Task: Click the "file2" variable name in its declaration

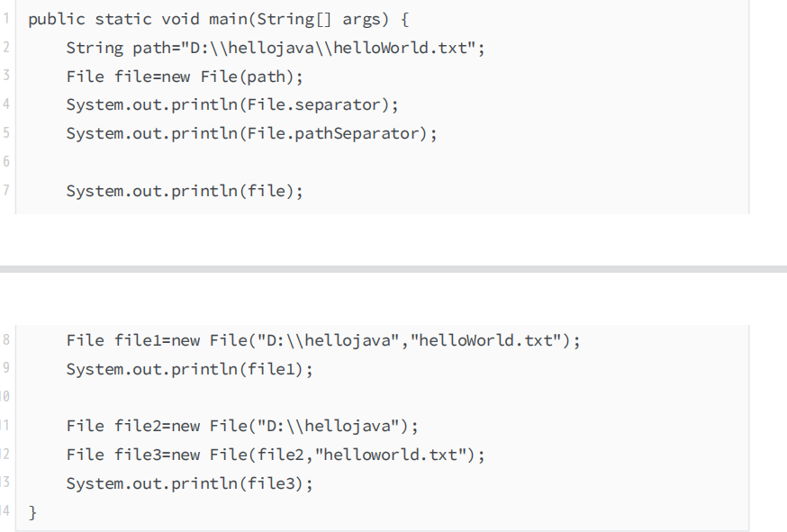Action: [x=138, y=426]
